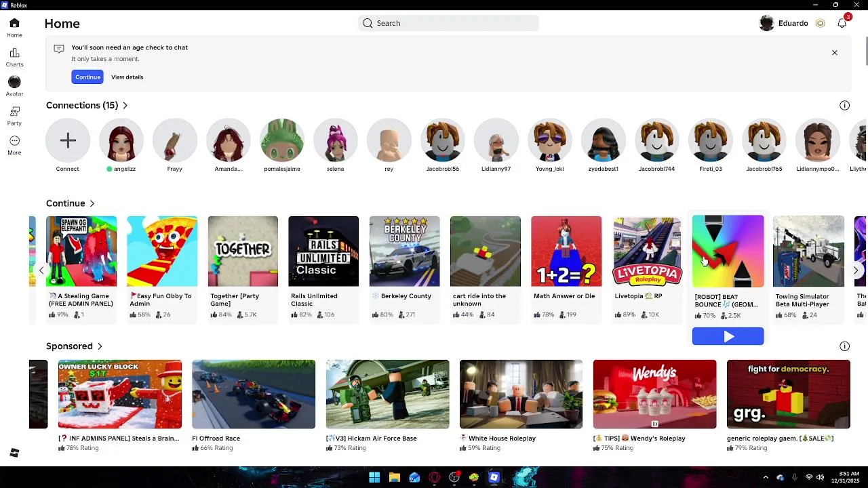868x488 pixels.
Task: Click the blue Continue button
Action: [x=87, y=77]
